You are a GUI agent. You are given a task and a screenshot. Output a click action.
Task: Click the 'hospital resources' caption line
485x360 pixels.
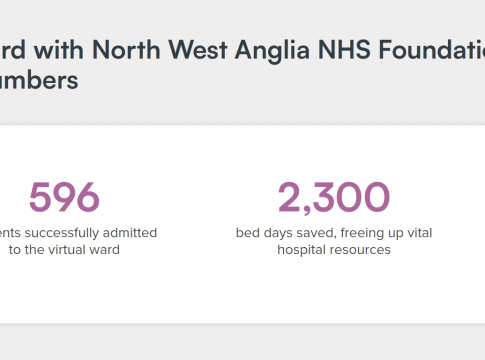(x=334, y=250)
